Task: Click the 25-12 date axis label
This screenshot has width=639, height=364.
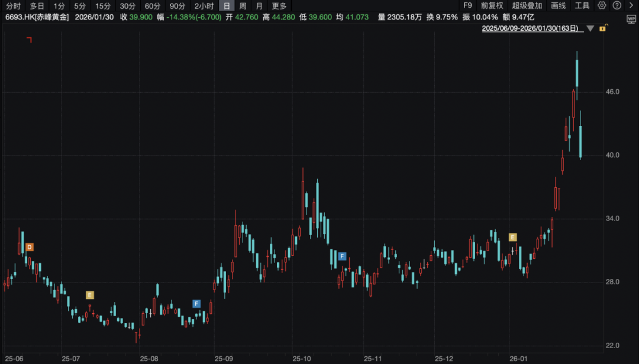Action: click(444, 359)
